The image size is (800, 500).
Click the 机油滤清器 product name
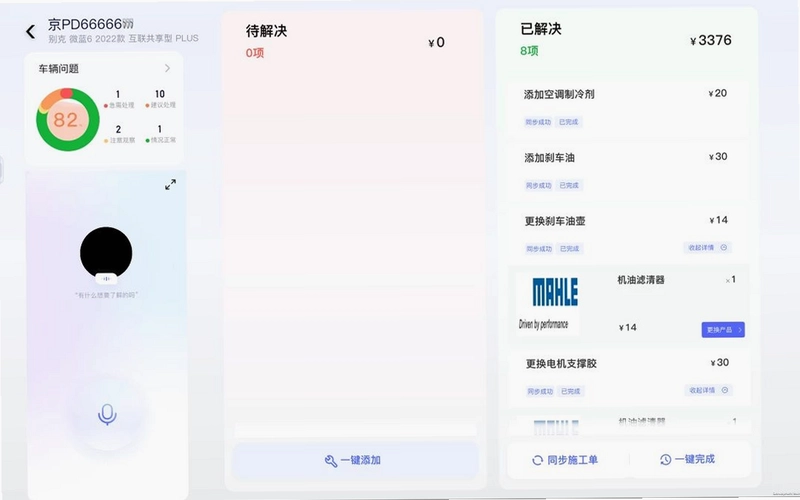641,280
